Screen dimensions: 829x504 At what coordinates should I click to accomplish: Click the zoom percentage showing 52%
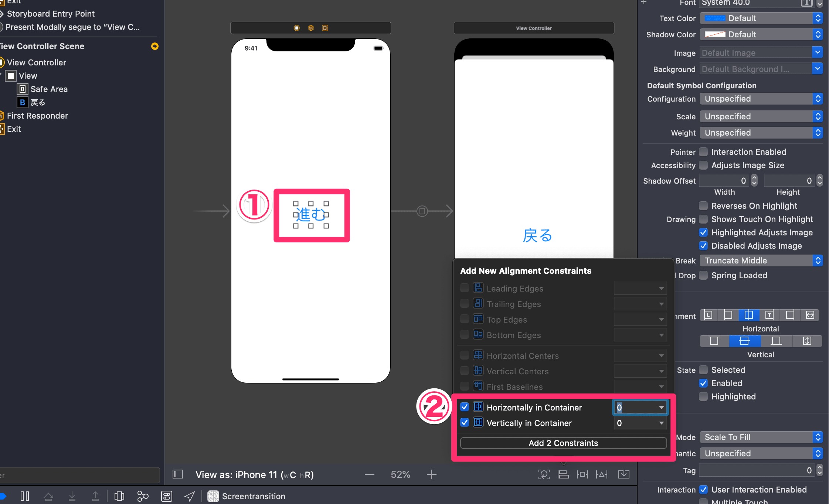click(400, 474)
